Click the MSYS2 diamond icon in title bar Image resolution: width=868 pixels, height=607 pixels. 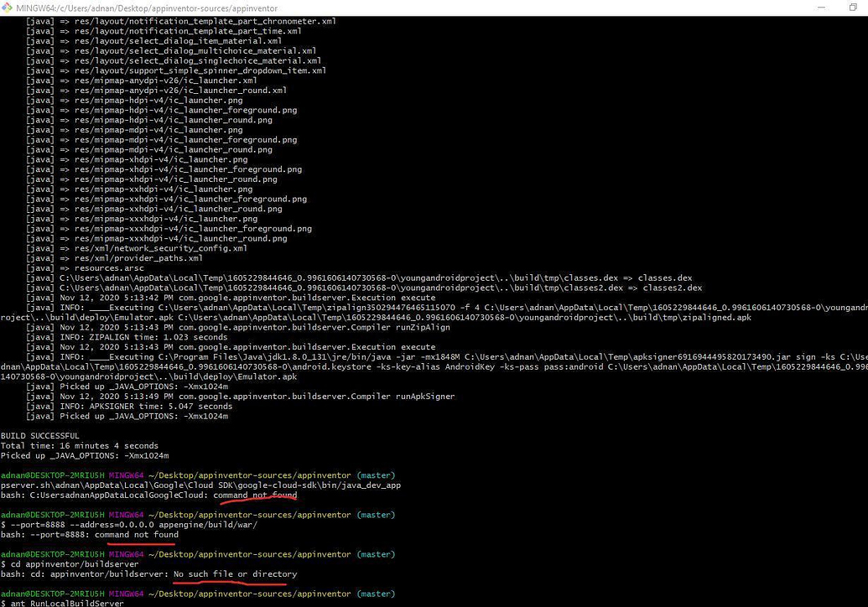[7, 8]
